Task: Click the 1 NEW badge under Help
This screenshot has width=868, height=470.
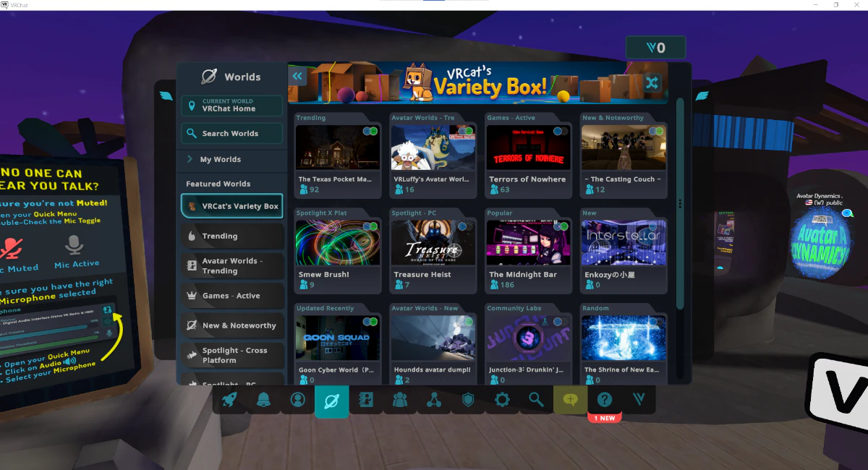Action: click(605, 419)
